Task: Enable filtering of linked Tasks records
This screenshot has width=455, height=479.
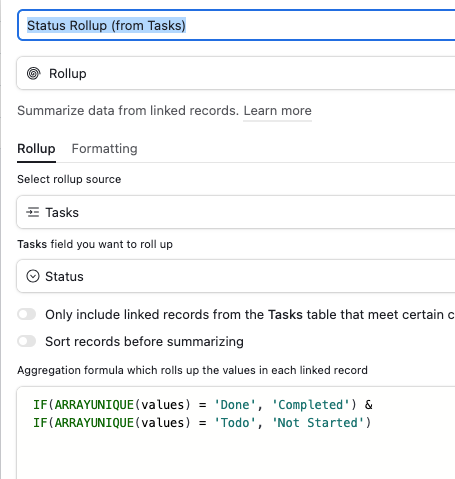Action: (x=27, y=314)
